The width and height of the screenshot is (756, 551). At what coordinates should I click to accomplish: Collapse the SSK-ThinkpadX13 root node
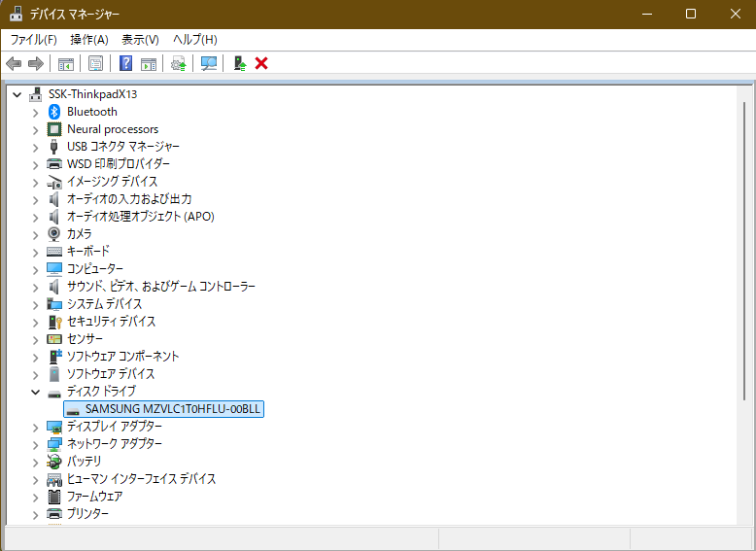click(x=17, y=94)
